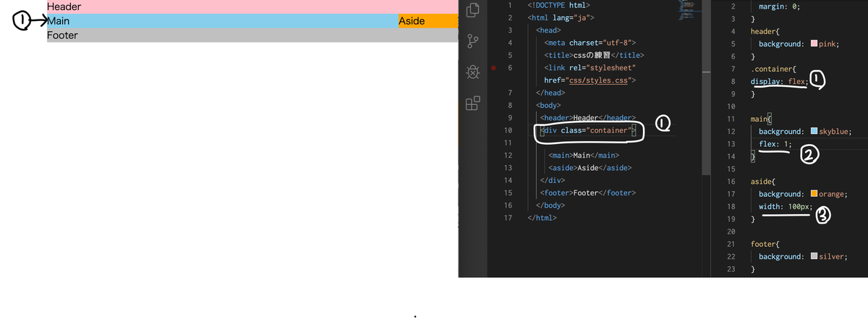Click the '.container{' CSS selector
The width and height of the screenshot is (868, 330).
point(772,69)
